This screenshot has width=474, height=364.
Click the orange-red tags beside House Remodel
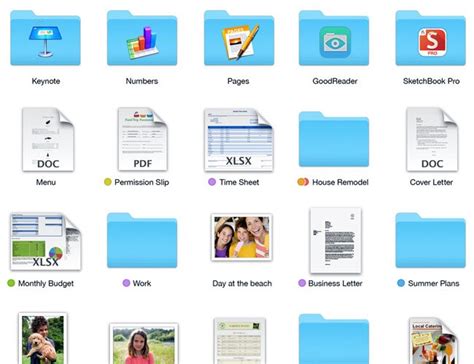click(303, 182)
